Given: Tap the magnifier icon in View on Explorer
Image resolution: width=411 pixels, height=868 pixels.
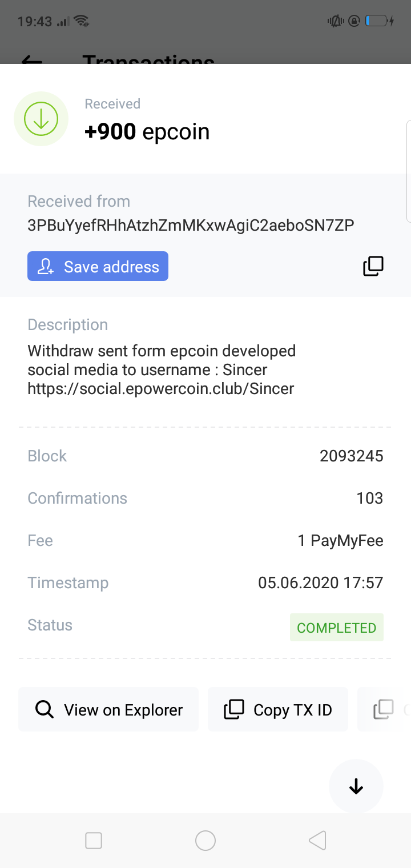Looking at the screenshot, I should [x=45, y=709].
